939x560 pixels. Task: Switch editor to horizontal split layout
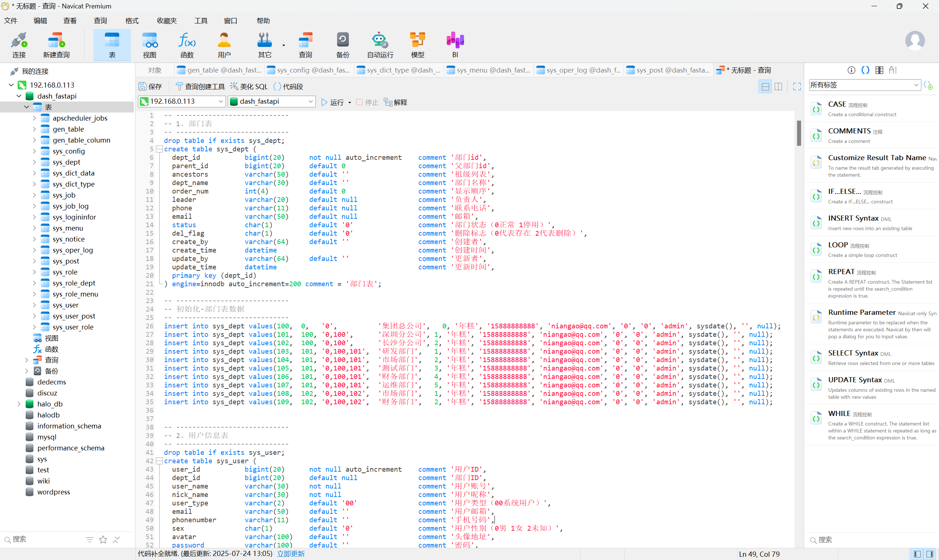(x=765, y=86)
